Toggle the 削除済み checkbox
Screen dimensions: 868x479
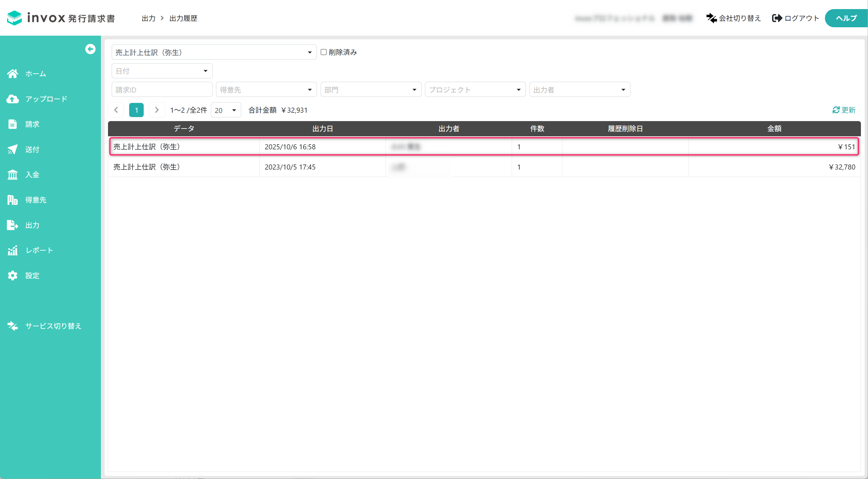click(323, 52)
